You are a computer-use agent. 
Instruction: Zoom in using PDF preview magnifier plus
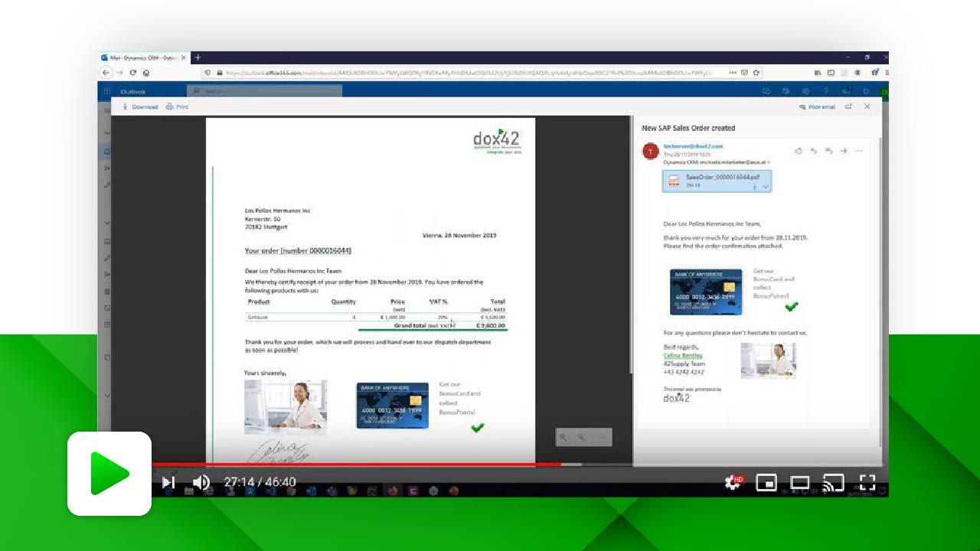click(582, 437)
